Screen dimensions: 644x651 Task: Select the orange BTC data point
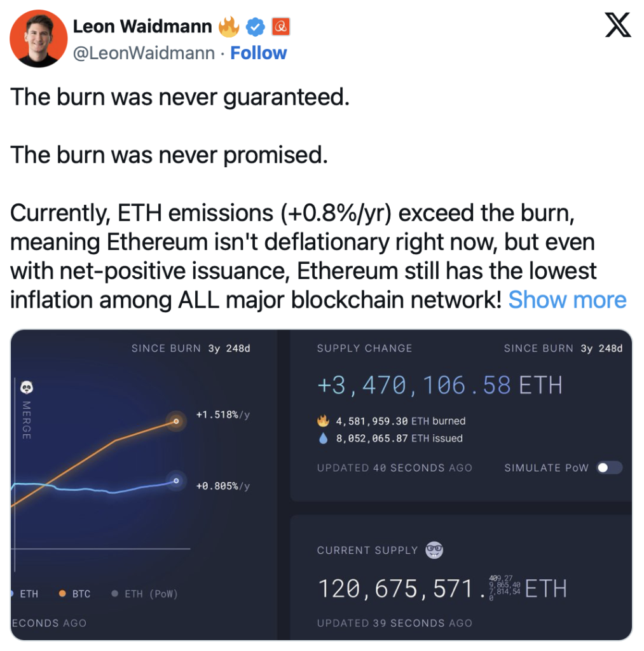point(176,421)
